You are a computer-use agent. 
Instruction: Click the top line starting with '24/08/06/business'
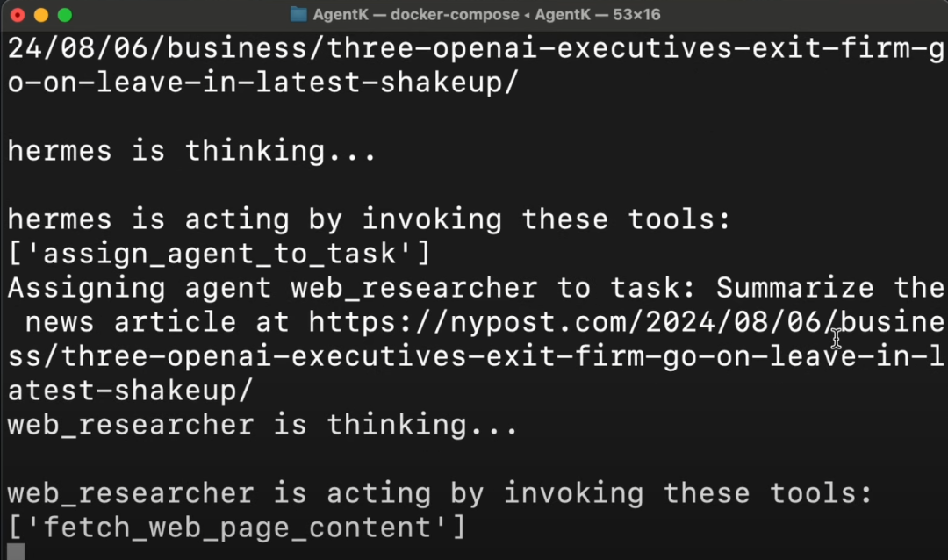point(474,48)
